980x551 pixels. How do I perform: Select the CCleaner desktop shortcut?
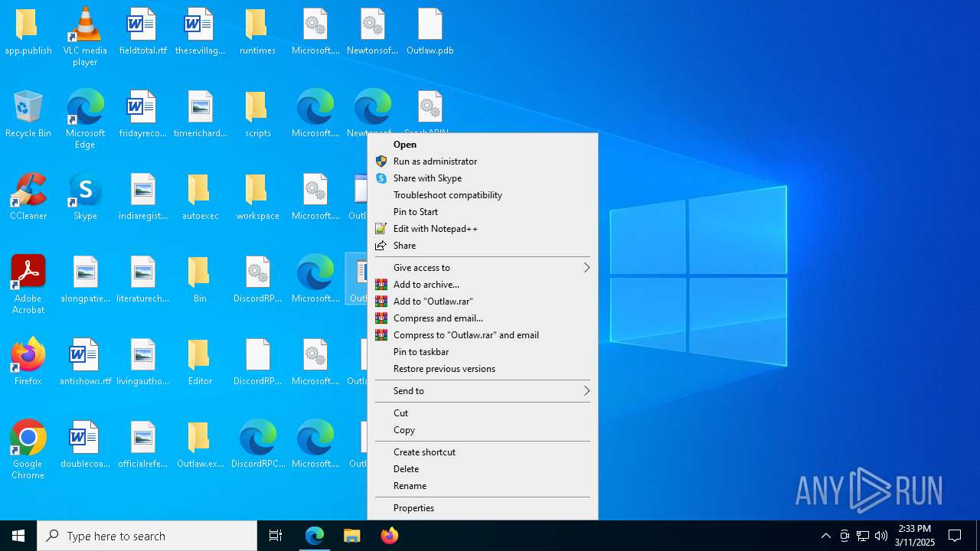28,190
